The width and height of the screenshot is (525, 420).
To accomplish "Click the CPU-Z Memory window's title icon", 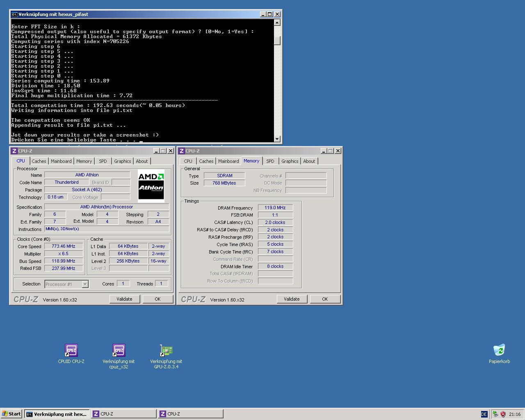I will click(181, 151).
